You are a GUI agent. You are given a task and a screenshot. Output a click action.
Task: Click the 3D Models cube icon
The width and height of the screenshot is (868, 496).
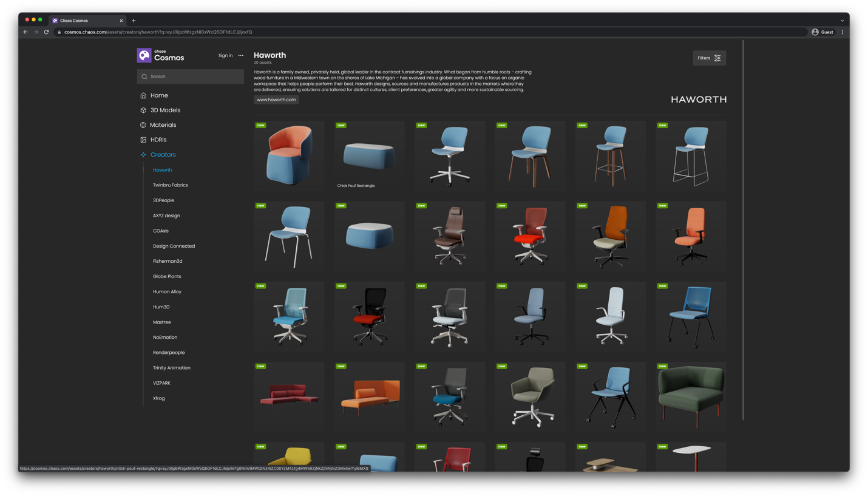click(143, 110)
